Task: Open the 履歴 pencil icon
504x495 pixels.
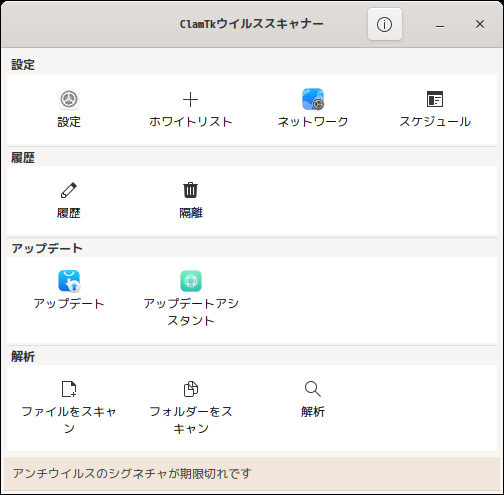Action: click(x=69, y=190)
